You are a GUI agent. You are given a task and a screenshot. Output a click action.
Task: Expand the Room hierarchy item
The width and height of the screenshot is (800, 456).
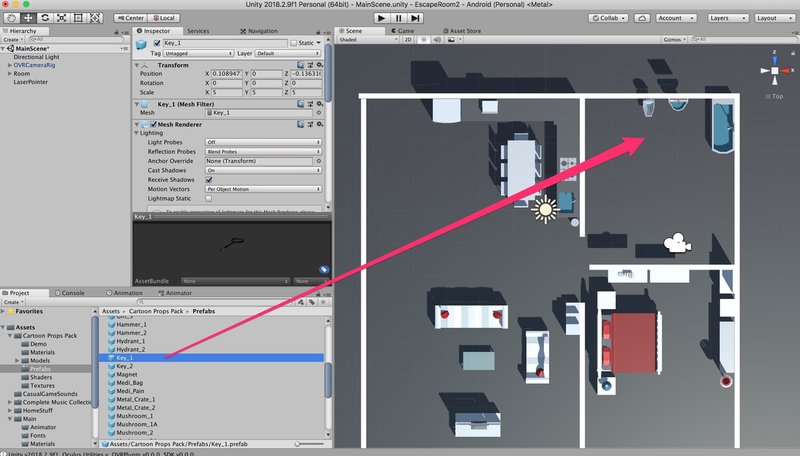9,73
